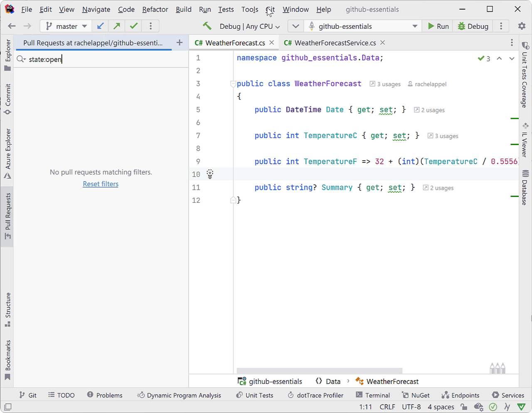532x413 pixels.
Task: Click the Push green arrow icon
Action: (x=117, y=26)
